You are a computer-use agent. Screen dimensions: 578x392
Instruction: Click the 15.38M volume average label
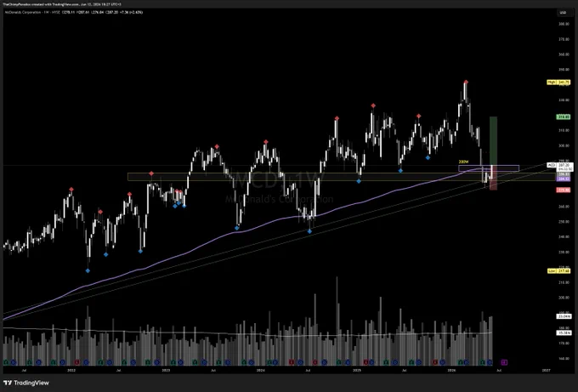pyautogui.click(x=564, y=332)
